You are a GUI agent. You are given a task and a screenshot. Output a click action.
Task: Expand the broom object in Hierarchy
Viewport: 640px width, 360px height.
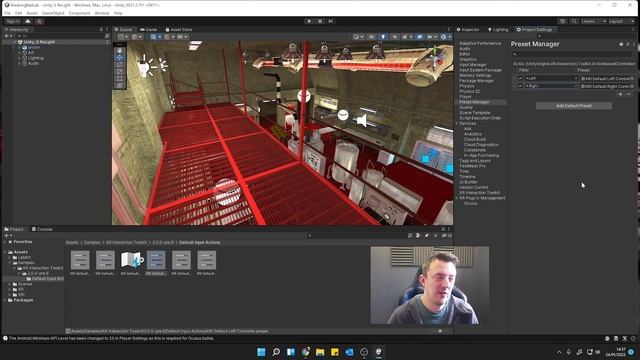19,47
